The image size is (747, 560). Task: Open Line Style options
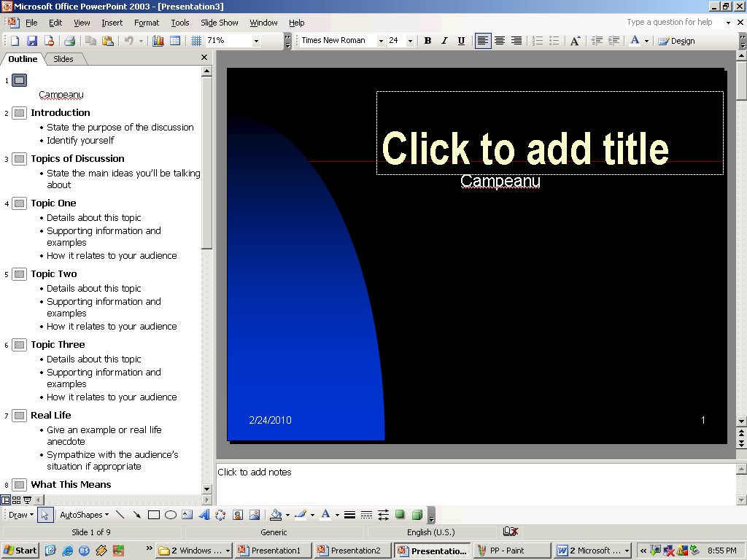coord(349,515)
